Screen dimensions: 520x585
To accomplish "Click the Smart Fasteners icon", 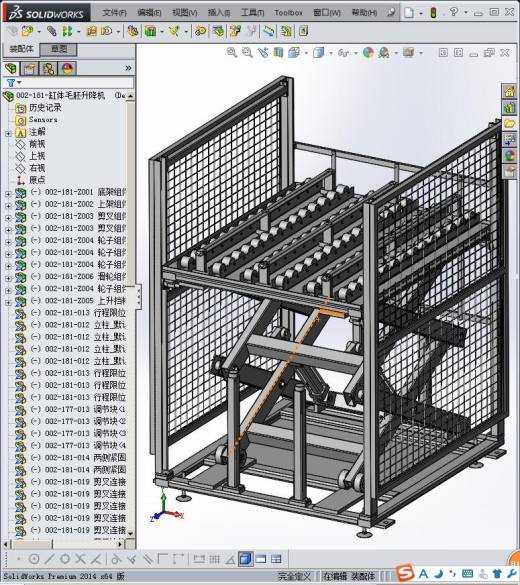I will [91, 31].
